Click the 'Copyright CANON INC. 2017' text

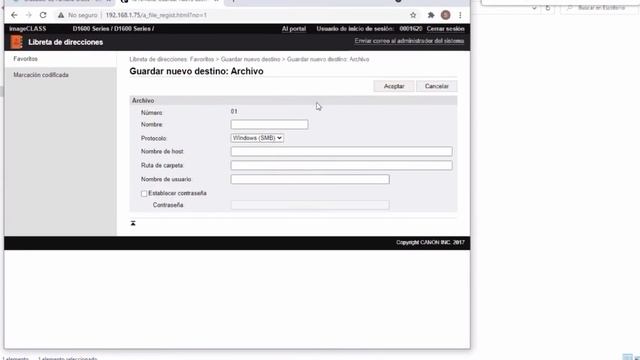(430, 242)
